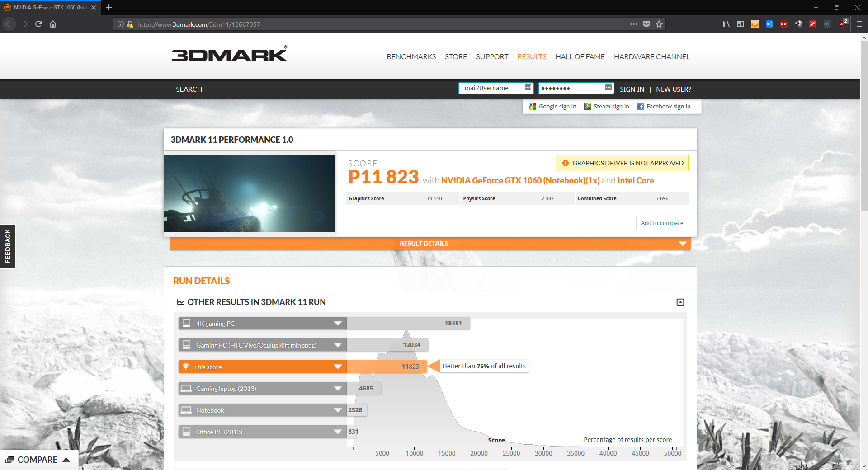Viewport: 868px width, 470px height.
Task: Open the Hardware Channel page
Action: [652, 57]
